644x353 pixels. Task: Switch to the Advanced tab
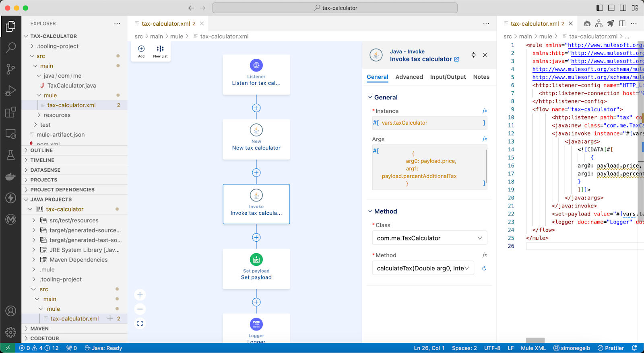(409, 77)
